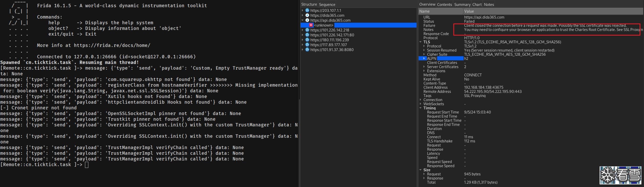The height and width of the screenshot is (187, 644).
Task: Click the globe icon for https://180.111.196.239
Action: pyautogui.click(x=307, y=40)
